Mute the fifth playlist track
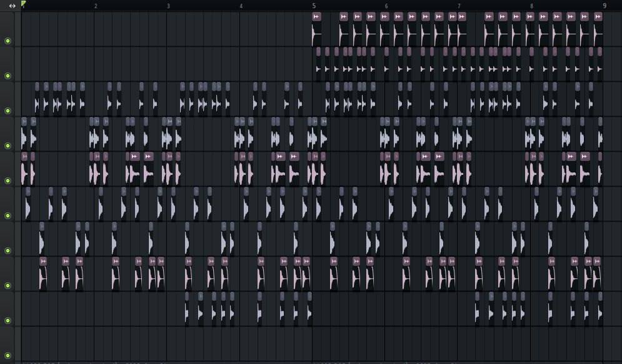This screenshot has height=364, width=622. (x=8, y=180)
